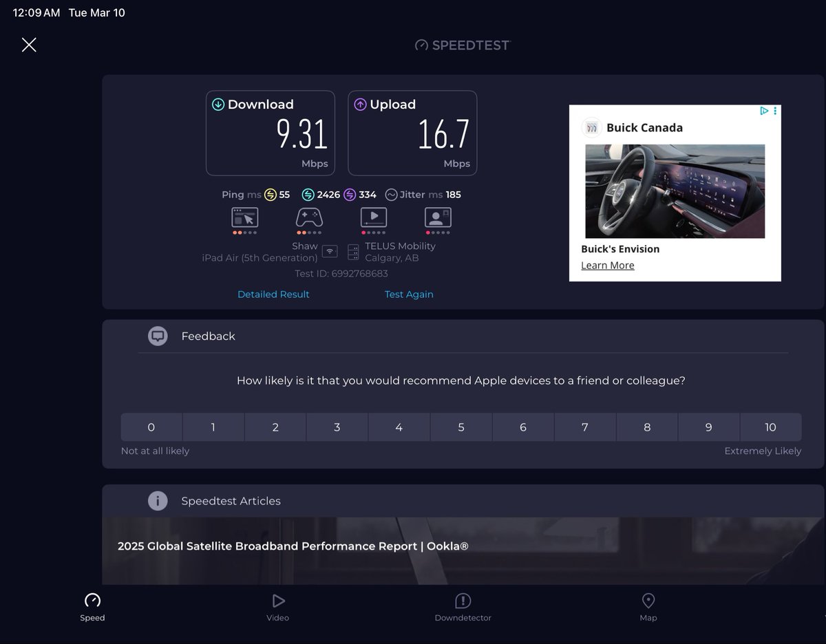Tap the Calgary, AB server location
The width and height of the screenshot is (826, 644).
coord(392,258)
